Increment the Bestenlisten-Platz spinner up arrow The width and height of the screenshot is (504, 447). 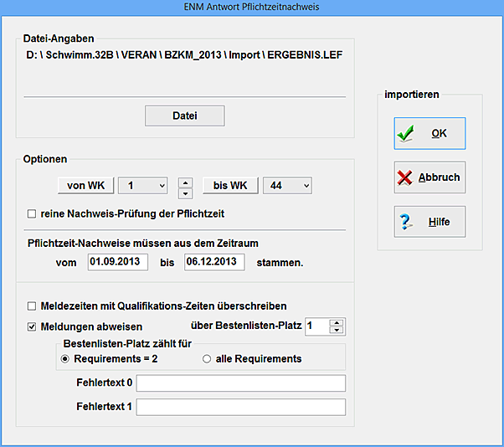click(337, 322)
